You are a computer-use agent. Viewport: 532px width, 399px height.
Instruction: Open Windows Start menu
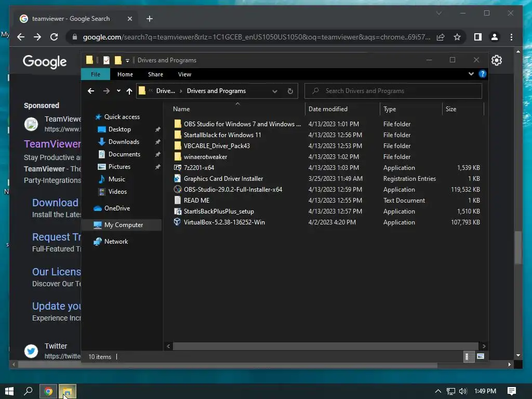click(9, 391)
